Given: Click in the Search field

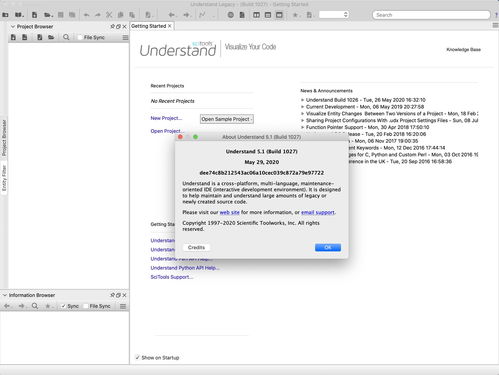Looking at the screenshot, I should [431, 15].
